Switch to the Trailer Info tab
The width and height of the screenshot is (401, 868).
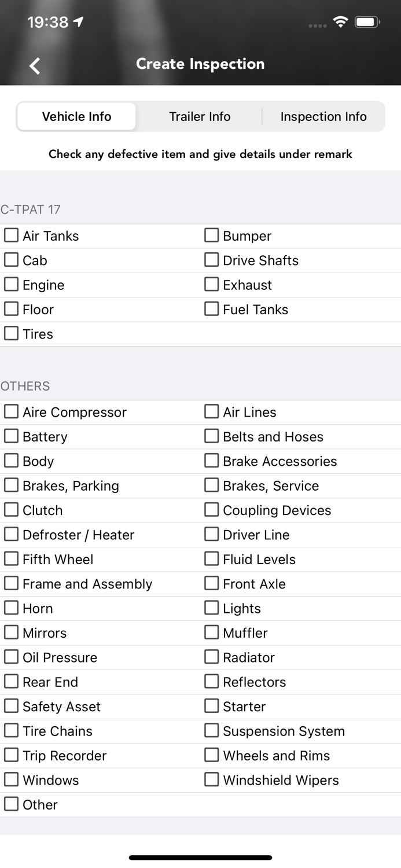tap(200, 116)
